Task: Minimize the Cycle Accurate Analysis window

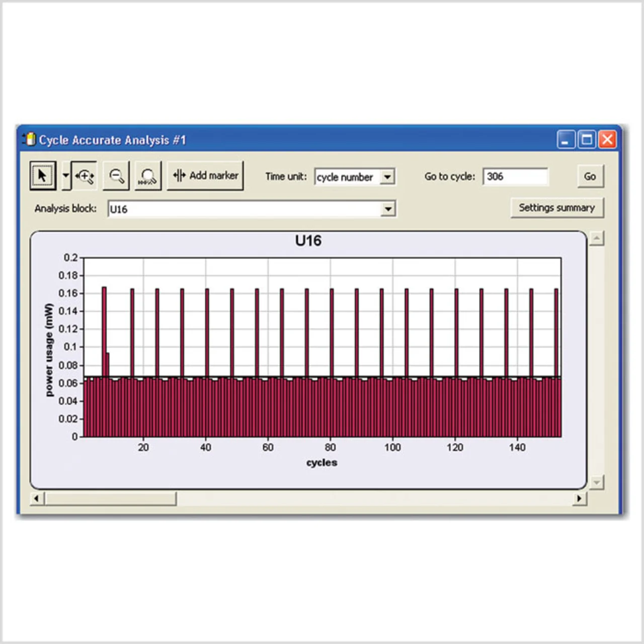Action: coord(566,139)
